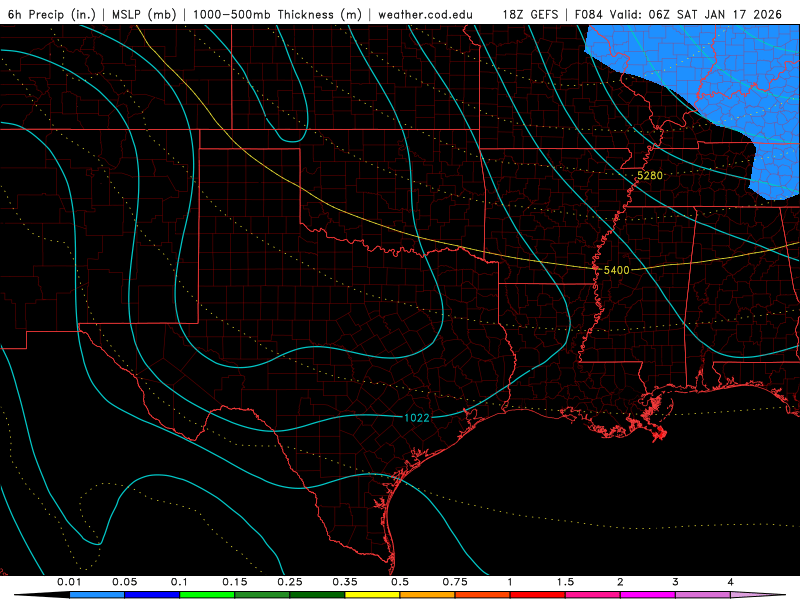Select light blue swatch between 0.01 and 0.05
The width and height of the screenshot is (800, 600).
tap(96, 595)
